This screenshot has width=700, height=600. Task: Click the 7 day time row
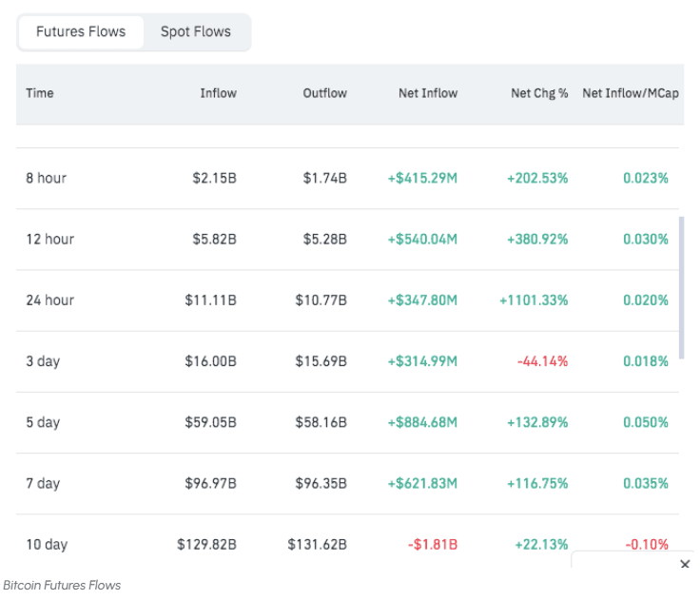pos(43,483)
